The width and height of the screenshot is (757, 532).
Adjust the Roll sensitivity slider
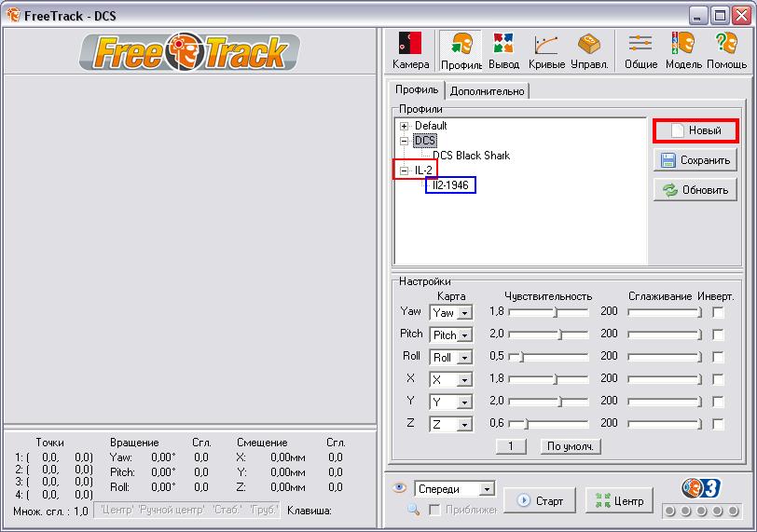[x=548, y=357]
